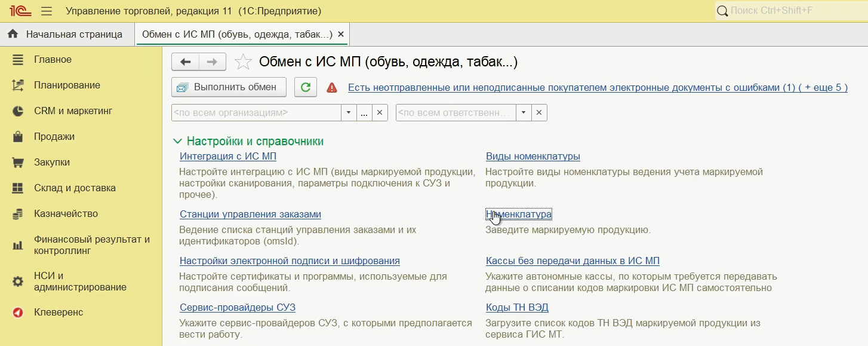Open the hamburger functions menu
868x346 pixels.
point(47,11)
